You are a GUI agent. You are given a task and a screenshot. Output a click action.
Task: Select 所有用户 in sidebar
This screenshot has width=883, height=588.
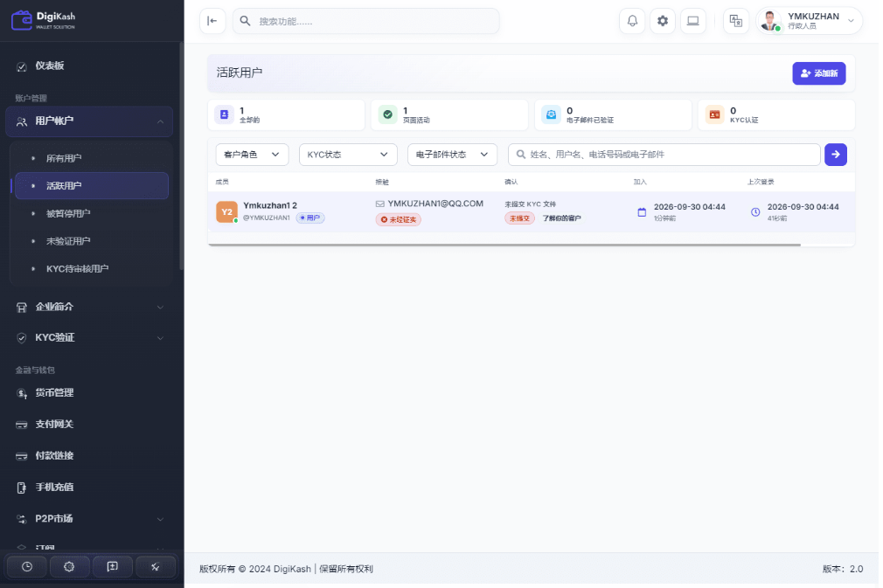(x=64, y=159)
